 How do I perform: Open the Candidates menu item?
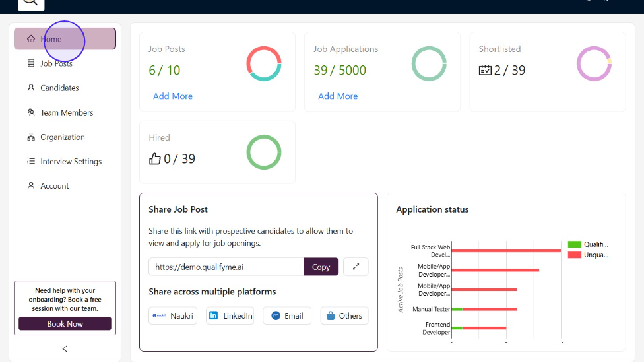tap(59, 88)
